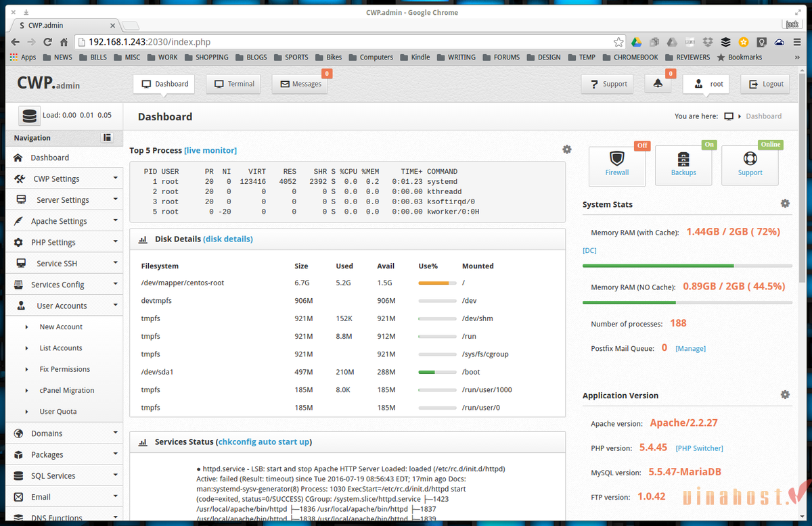Image resolution: width=812 pixels, height=526 pixels.
Task: Expand Server Settings menu
Action: click(x=64, y=199)
